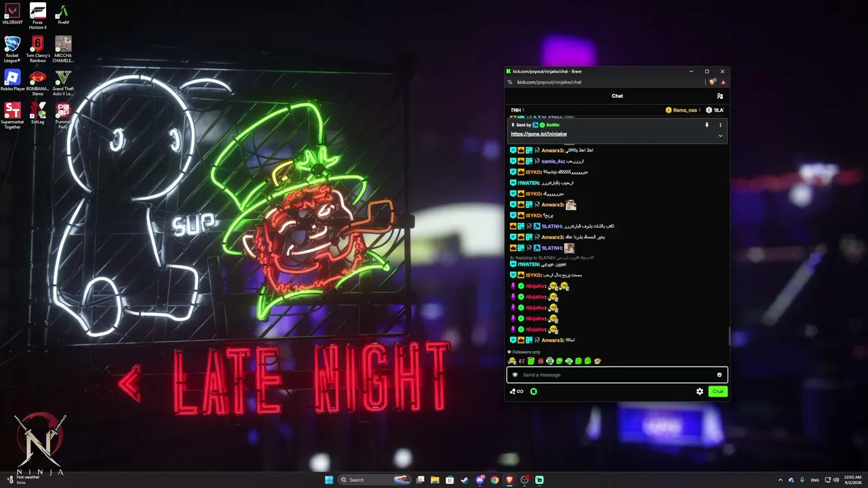
Task: Open Google Chrome from the taskbar
Action: (x=494, y=480)
